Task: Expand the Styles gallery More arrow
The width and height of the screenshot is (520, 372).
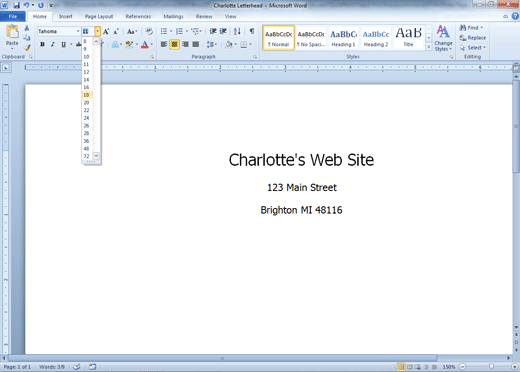Action: (429, 47)
